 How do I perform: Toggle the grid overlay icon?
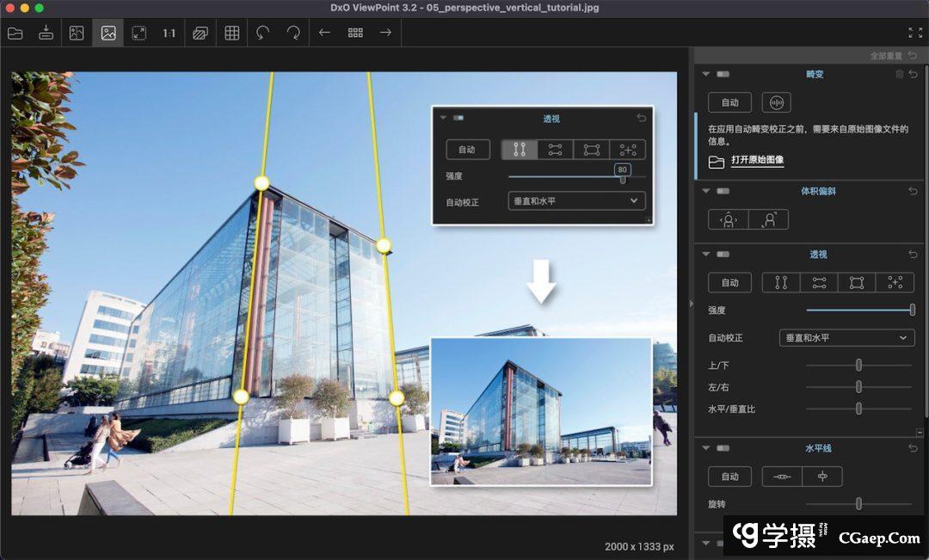click(231, 33)
